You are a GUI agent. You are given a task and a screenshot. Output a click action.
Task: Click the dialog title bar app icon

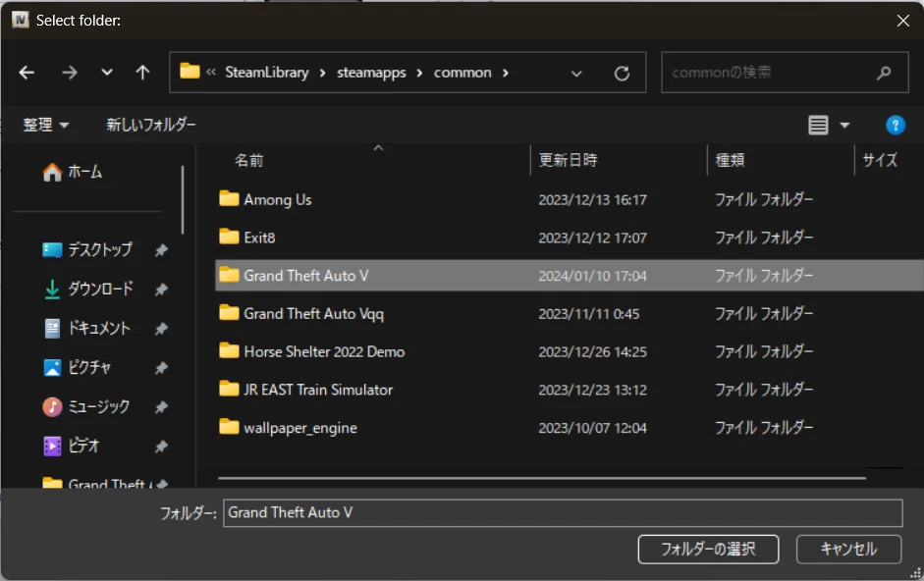click(20, 20)
